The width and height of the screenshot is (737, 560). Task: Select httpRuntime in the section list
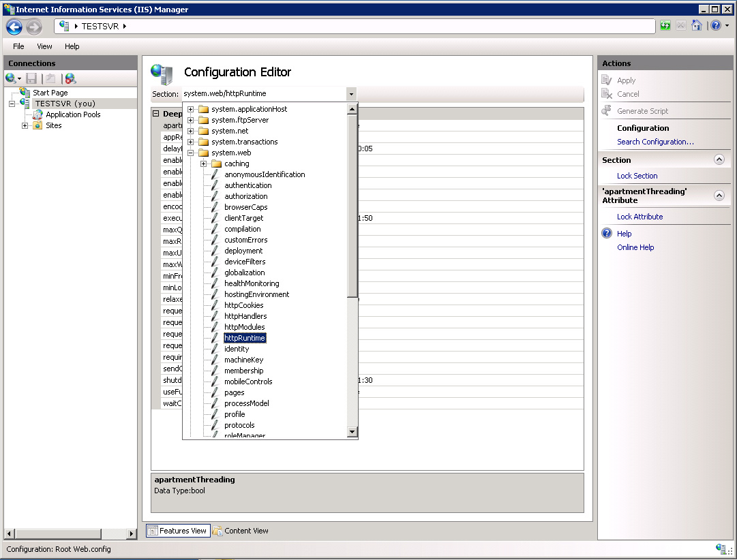tap(245, 338)
